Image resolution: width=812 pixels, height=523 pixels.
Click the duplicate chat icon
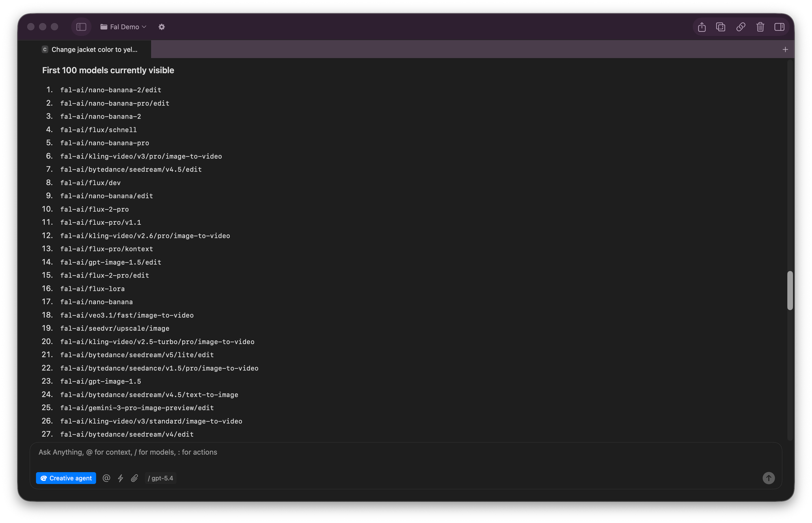[x=721, y=27]
